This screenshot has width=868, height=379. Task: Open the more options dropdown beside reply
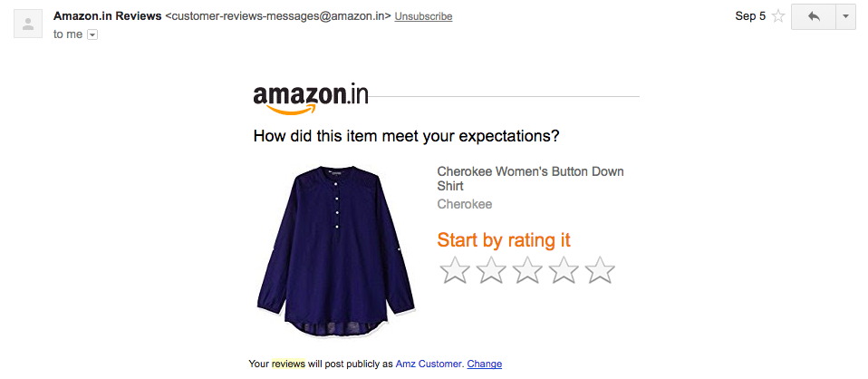click(845, 16)
